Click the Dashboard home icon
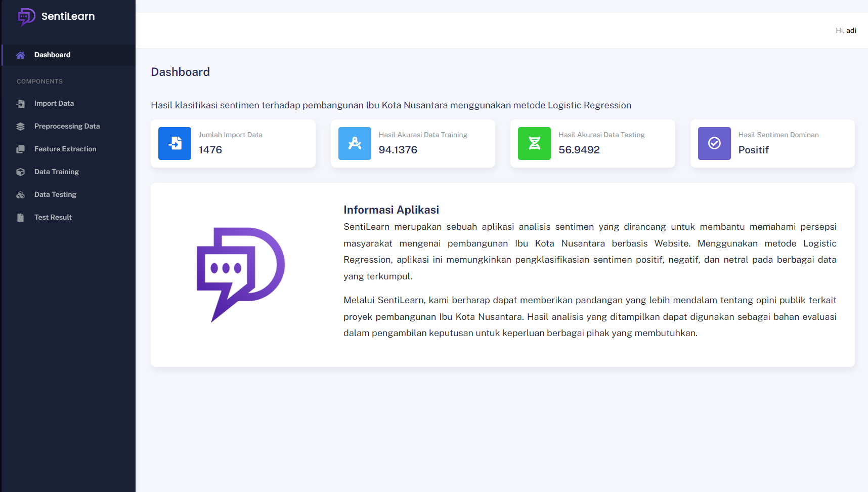The image size is (868, 492). 20,55
